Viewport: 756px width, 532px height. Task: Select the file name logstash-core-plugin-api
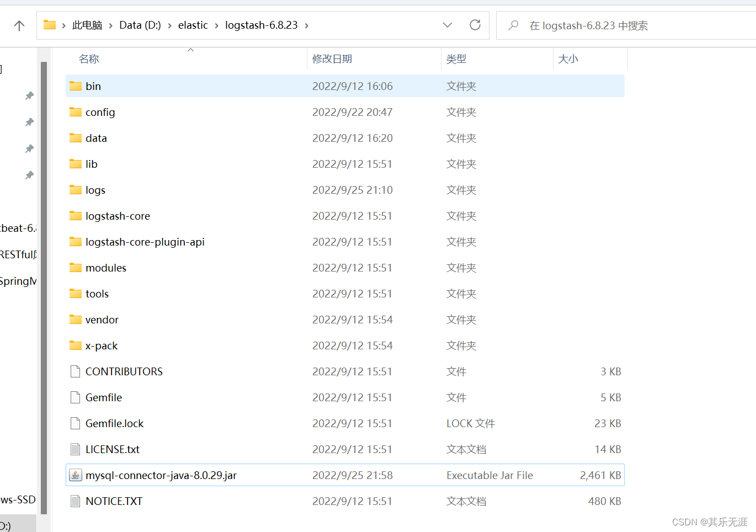[145, 242]
